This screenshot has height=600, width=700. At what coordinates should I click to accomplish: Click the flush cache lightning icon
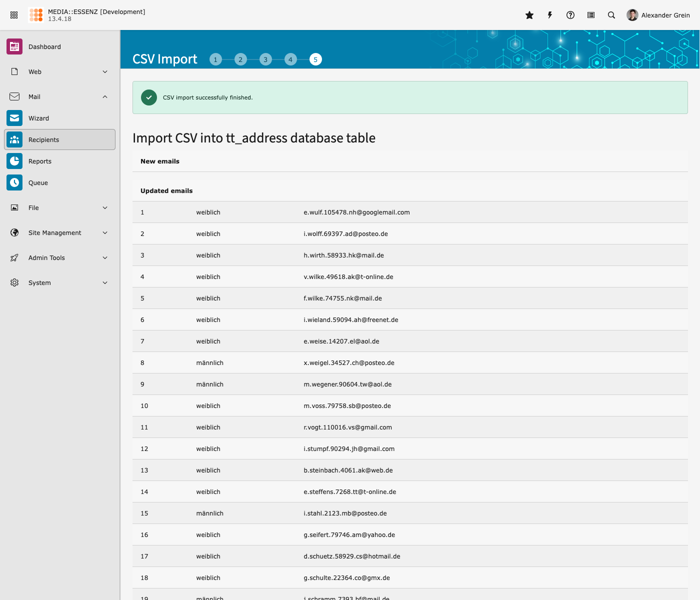pyautogui.click(x=550, y=15)
